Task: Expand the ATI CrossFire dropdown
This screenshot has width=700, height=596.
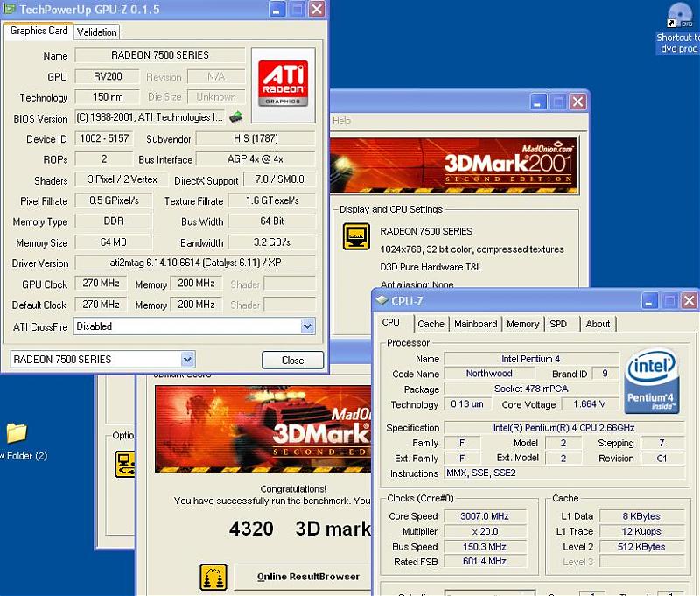Action: tap(307, 326)
